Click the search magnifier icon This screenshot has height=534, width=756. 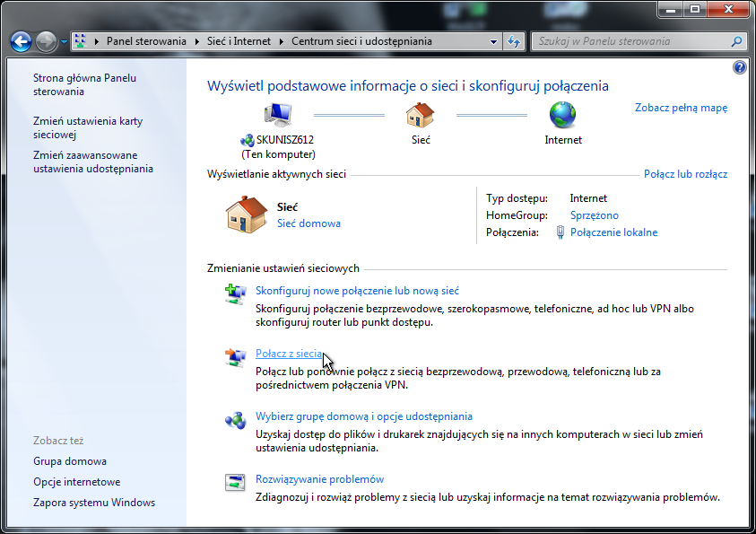tap(736, 41)
